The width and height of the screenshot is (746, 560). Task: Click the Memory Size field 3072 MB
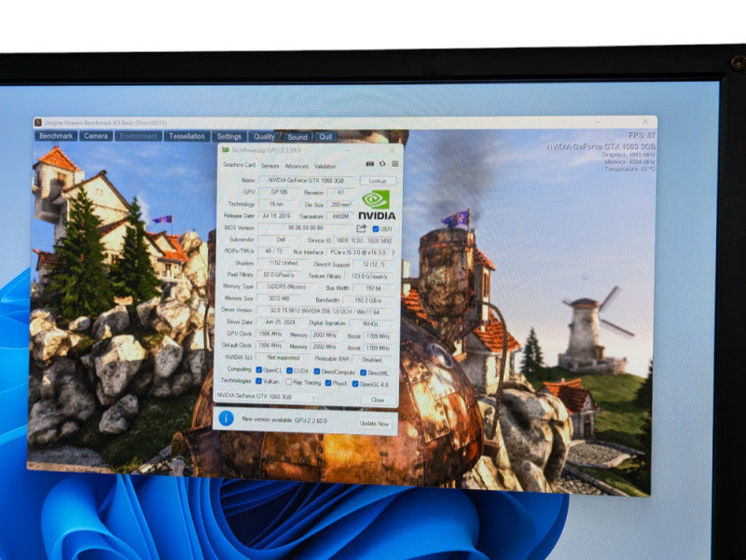[279, 298]
